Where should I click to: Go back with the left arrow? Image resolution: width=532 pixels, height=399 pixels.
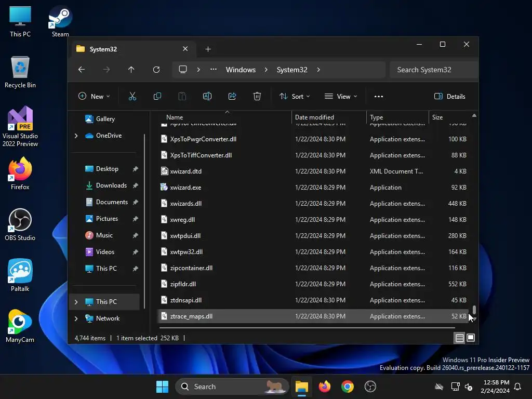[x=82, y=70]
